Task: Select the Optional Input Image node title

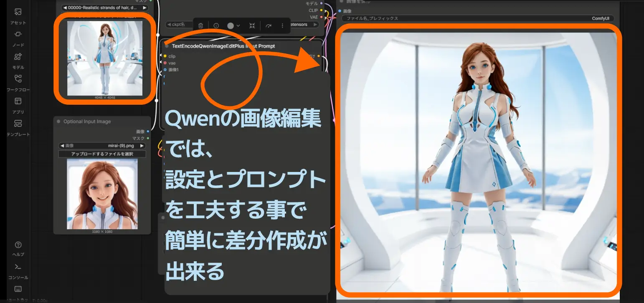Action: click(87, 121)
